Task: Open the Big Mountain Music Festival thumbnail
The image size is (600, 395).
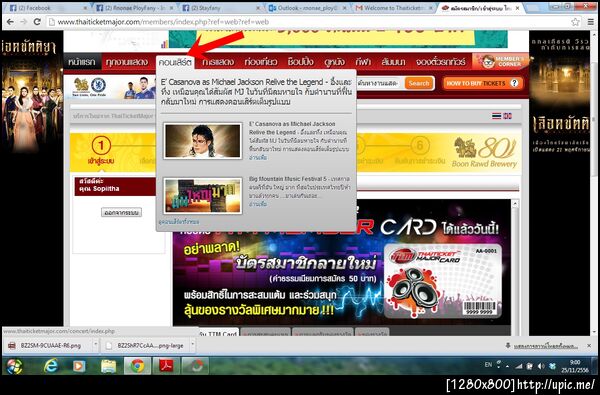Action: tap(202, 196)
